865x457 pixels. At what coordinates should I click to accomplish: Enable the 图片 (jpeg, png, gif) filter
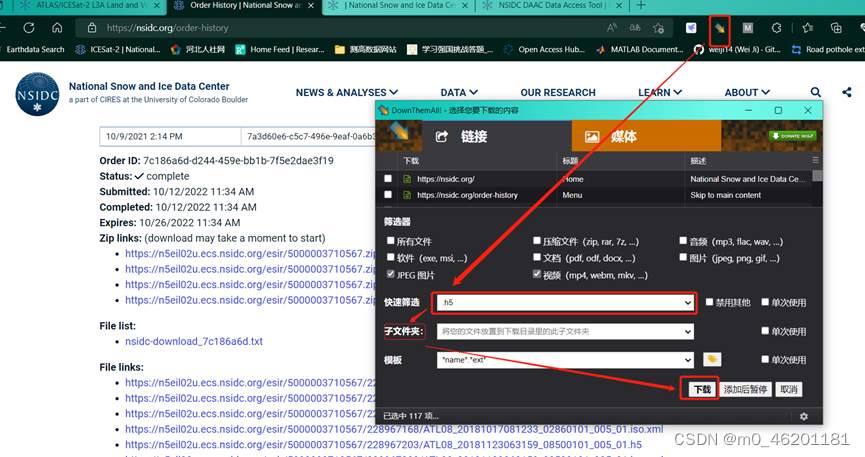(x=683, y=257)
